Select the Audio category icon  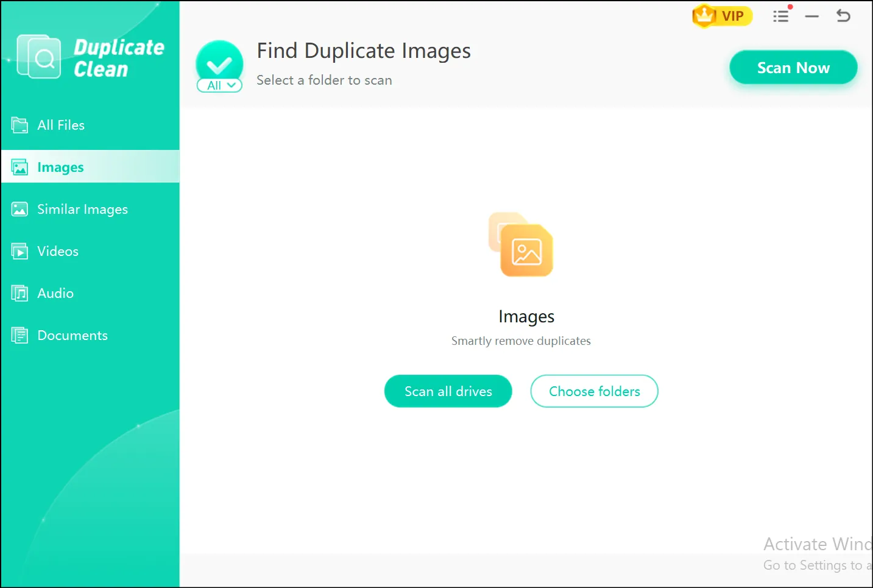(19, 293)
